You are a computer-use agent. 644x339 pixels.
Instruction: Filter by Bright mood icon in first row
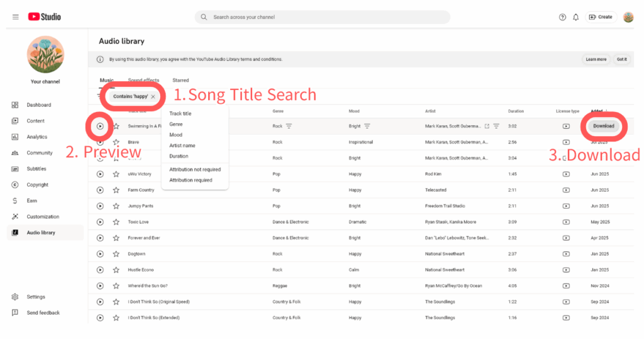point(367,126)
